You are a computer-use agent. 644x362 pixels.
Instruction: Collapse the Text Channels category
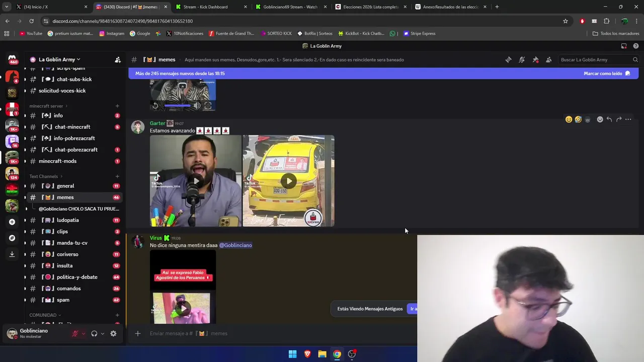pos(46,176)
